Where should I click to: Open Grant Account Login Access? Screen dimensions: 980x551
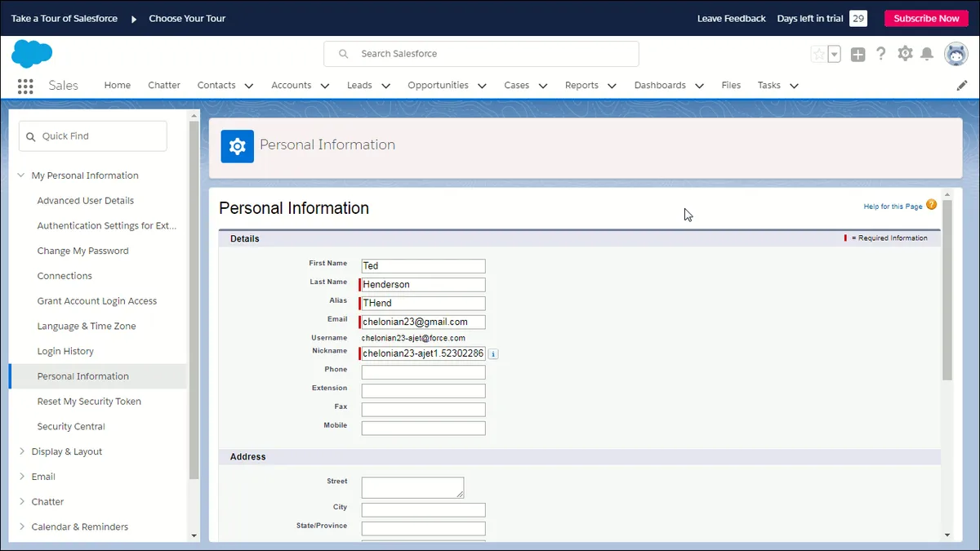coord(97,301)
